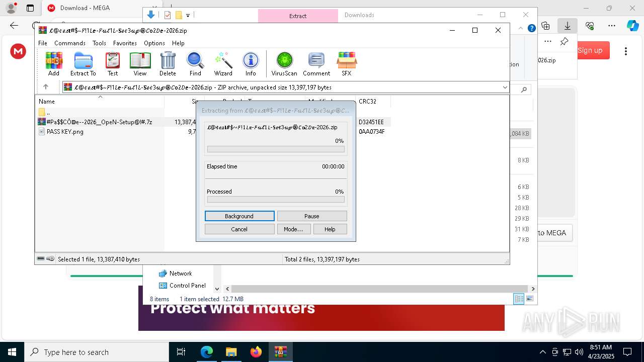Click the Processed progress bar

coord(276,200)
